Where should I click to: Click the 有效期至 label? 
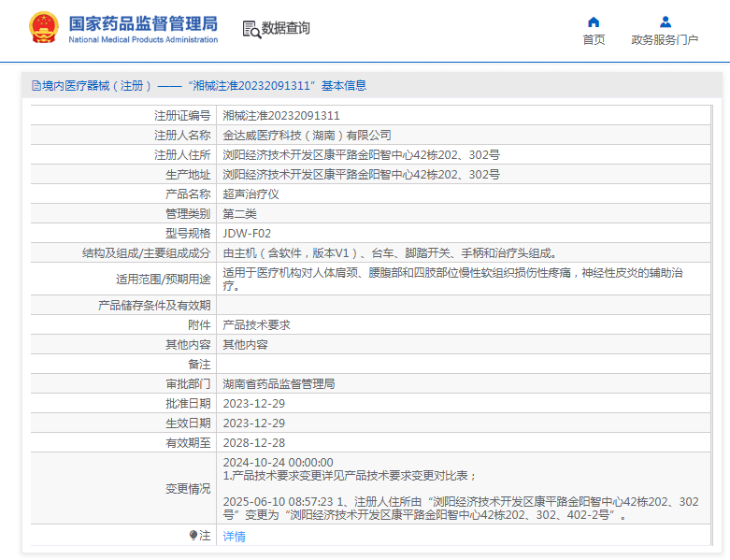[188, 443]
